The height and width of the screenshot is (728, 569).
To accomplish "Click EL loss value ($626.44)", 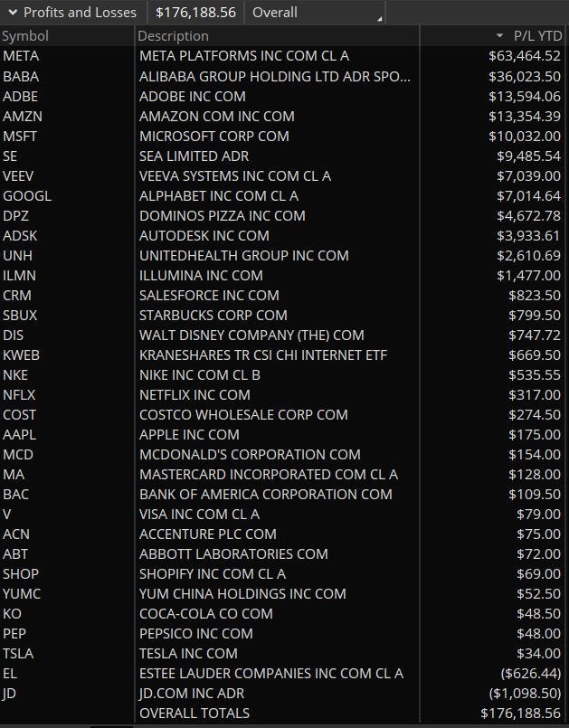I will click(531, 674).
